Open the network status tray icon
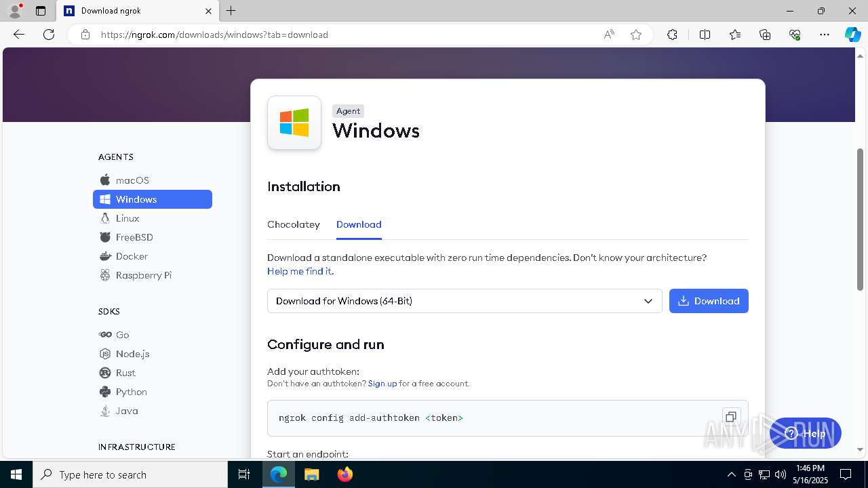This screenshot has height=488, width=868. (764, 474)
